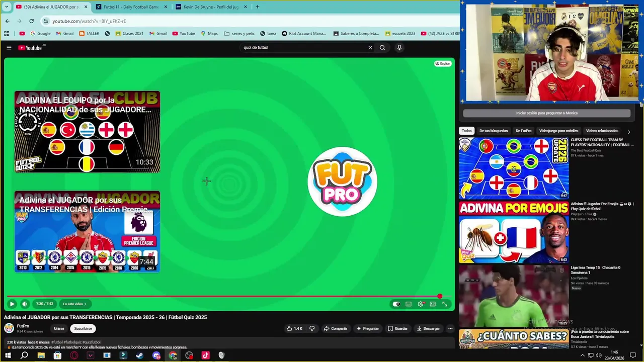644x362 pixels.
Task: Play the video
Action: [12, 304]
